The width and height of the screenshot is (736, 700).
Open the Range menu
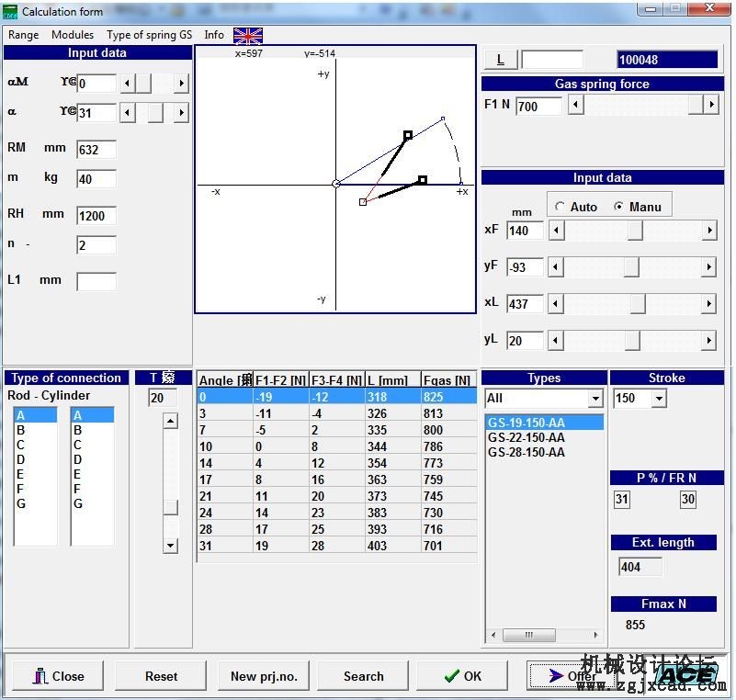coord(24,35)
